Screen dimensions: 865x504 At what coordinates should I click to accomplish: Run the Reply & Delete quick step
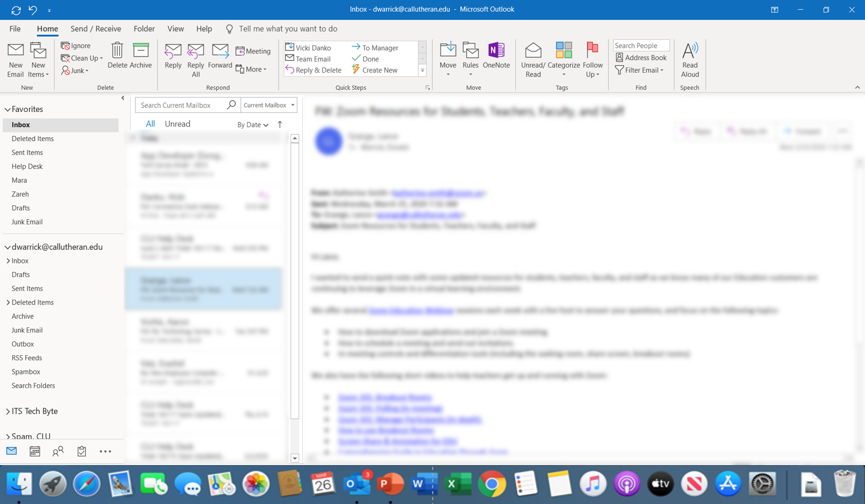point(313,70)
